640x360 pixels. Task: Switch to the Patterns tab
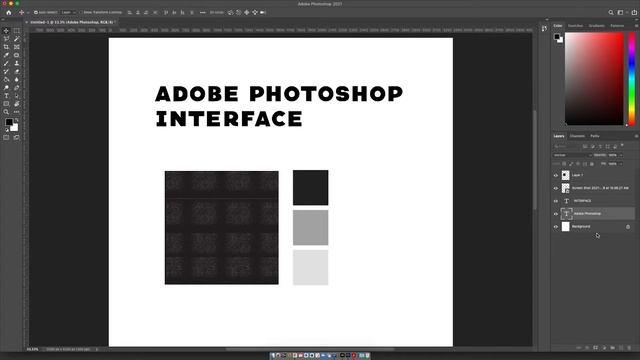tap(617, 26)
